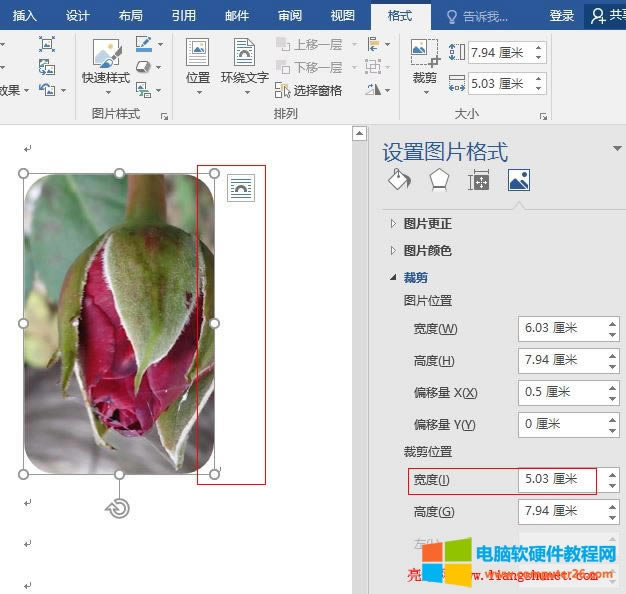626x594 pixels.
Task: Select the Effects pentagon icon
Action: tap(439, 180)
